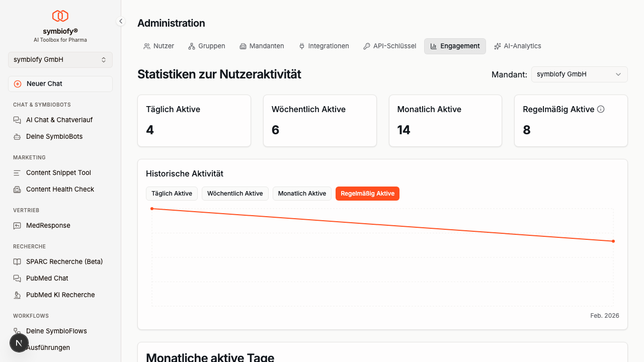Image resolution: width=644 pixels, height=362 pixels.
Task: Select the Regelmäßig Aktive chart filter
Action: coord(367,194)
